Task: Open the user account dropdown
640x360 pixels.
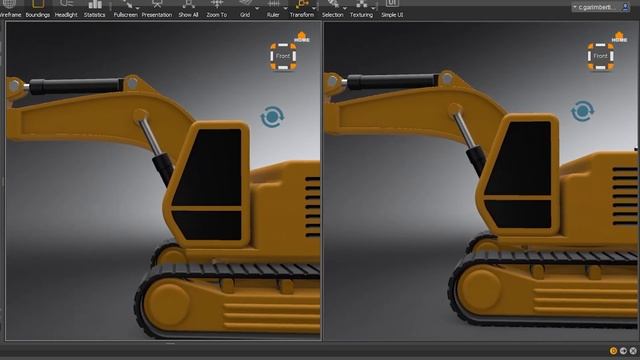Action: coord(596,7)
